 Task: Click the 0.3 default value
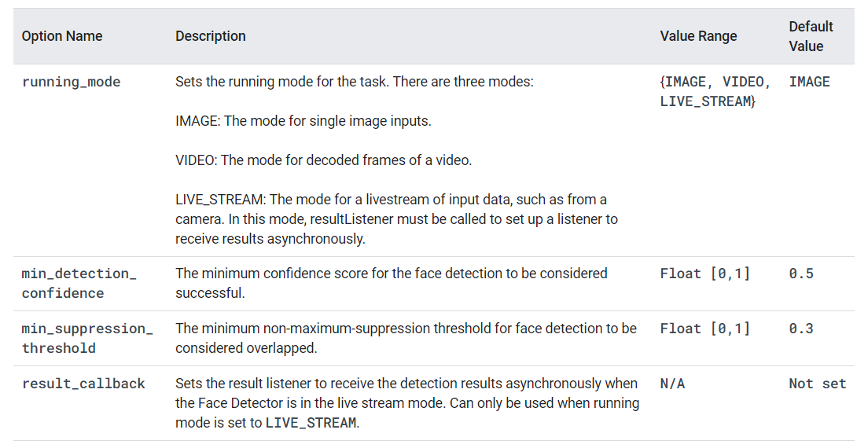point(800,329)
